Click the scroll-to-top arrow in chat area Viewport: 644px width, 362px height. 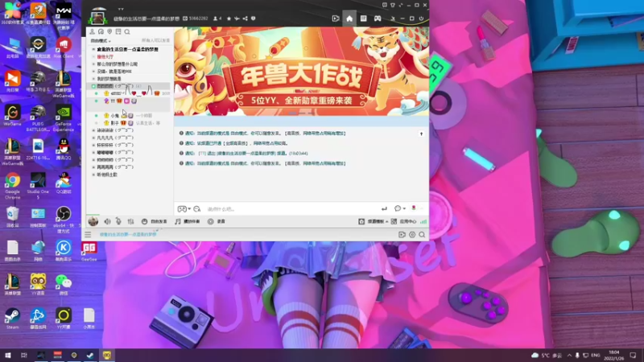[x=421, y=134]
